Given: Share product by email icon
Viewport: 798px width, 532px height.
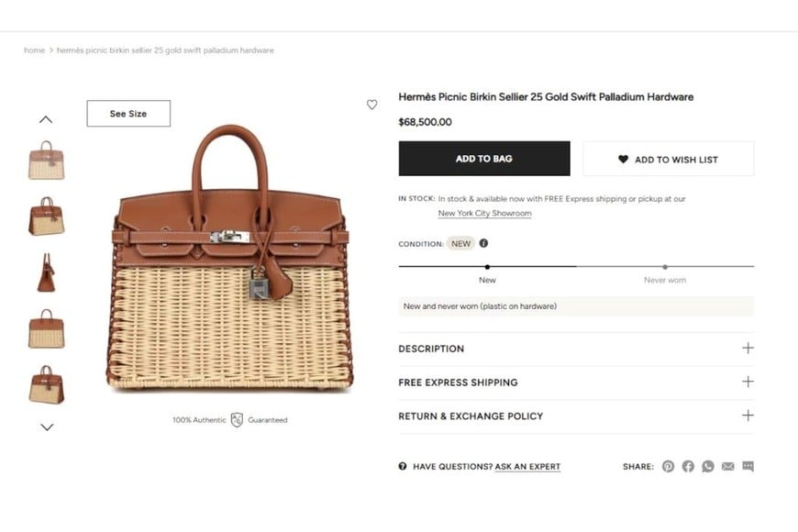Looking at the screenshot, I should pyautogui.click(x=728, y=466).
